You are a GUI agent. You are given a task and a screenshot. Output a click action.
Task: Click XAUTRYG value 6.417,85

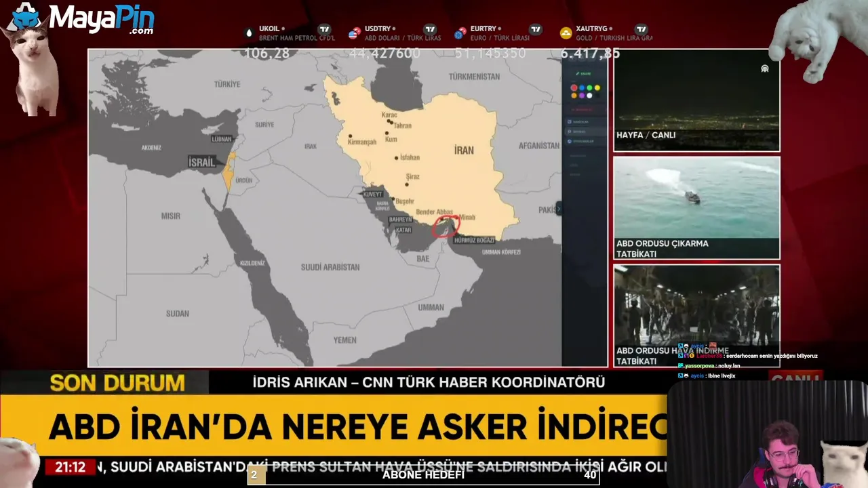(590, 54)
